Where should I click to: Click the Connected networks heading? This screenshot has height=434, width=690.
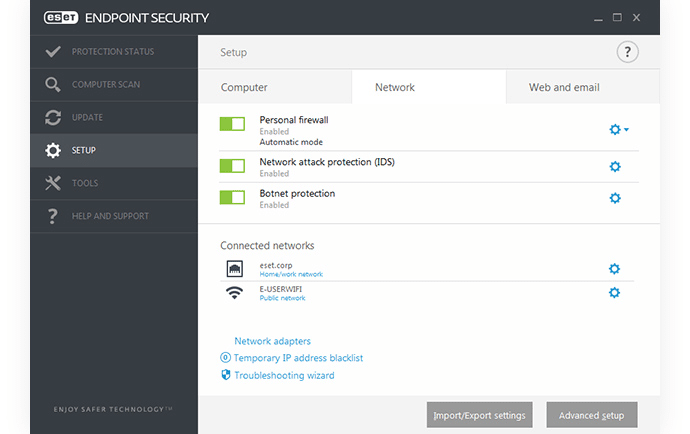click(x=267, y=246)
